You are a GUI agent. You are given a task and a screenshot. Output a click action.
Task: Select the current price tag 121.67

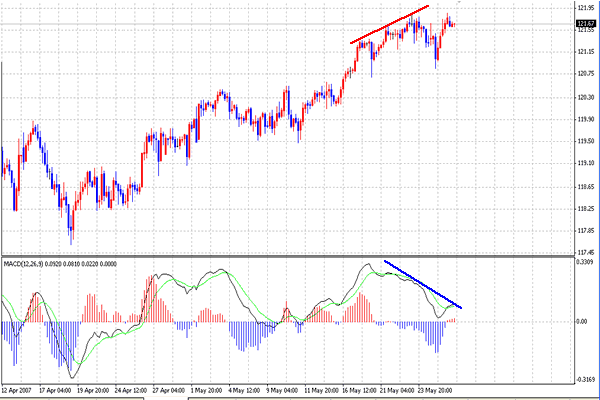pyautogui.click(x=586, y=24)
